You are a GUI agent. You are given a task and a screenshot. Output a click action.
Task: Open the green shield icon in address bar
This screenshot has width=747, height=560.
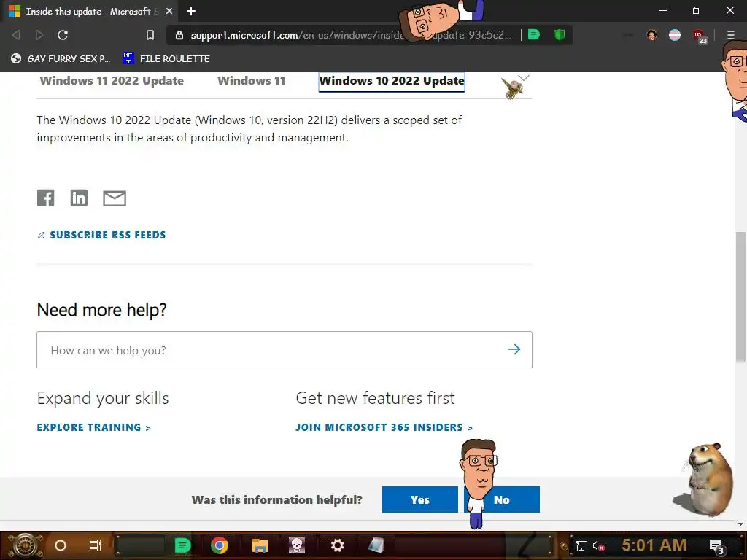coord(560,35)
